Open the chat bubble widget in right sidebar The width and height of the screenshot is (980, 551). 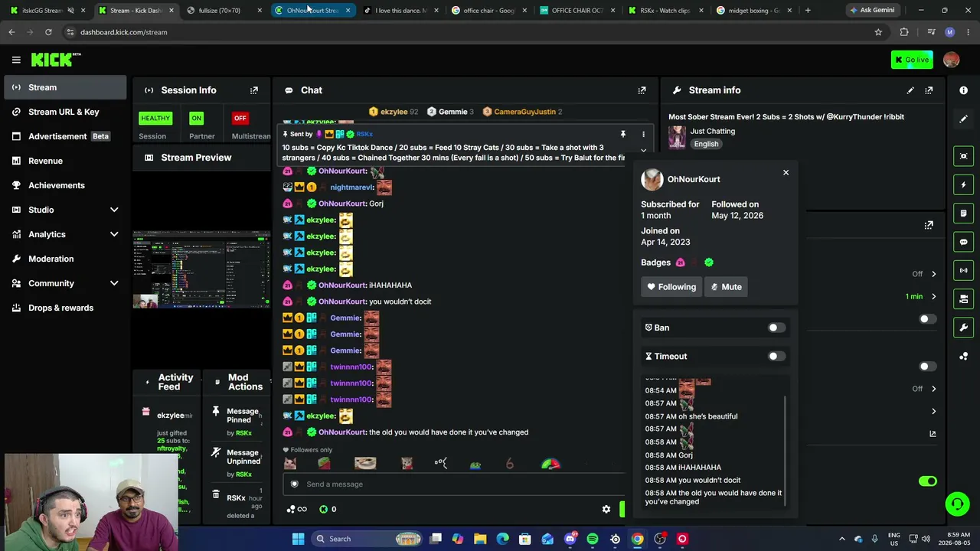[x=963, y=242]
